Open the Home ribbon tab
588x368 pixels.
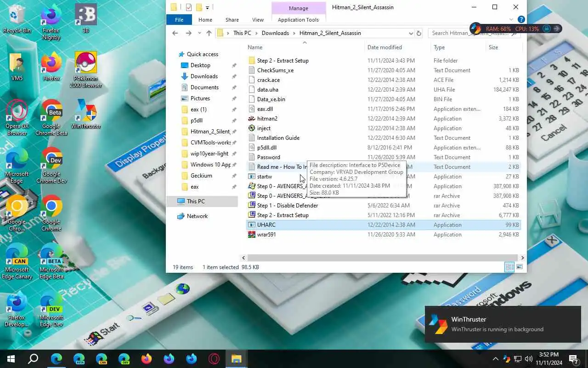pos(205,20)
